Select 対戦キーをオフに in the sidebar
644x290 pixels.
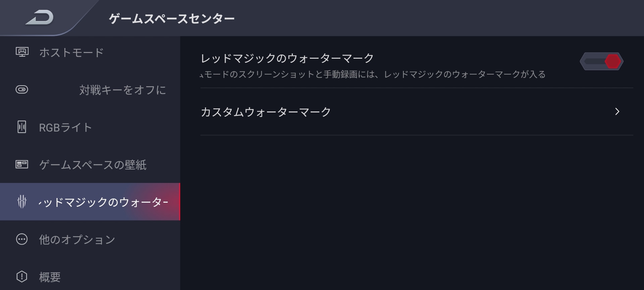(122, 90)
